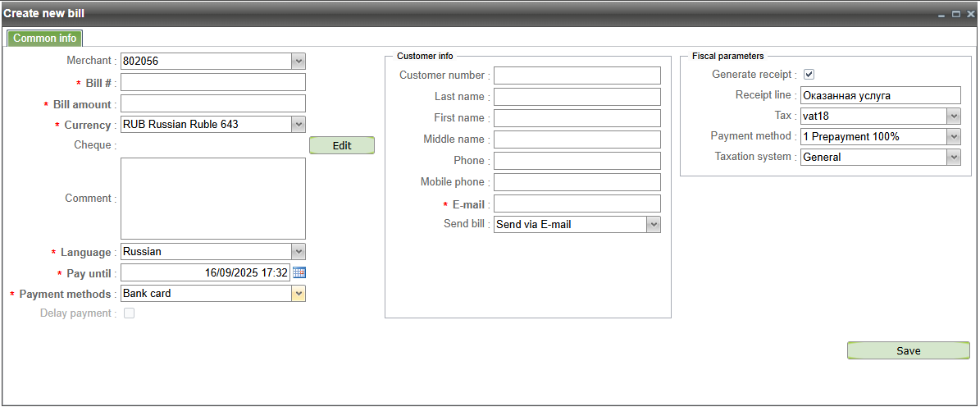Open the Pay until calendar picker

tap(299, 272)
